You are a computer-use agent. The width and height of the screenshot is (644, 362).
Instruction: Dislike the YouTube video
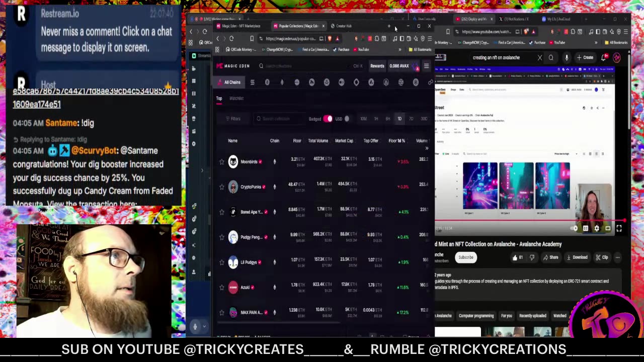532,257
